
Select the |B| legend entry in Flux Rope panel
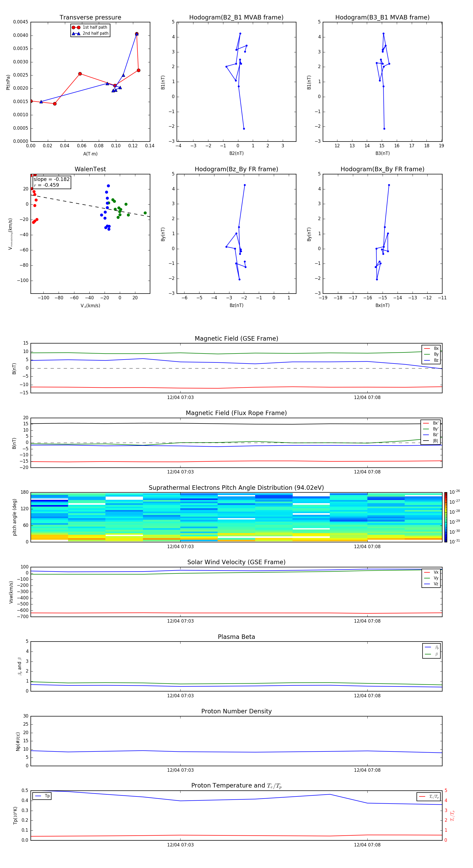[x=431, y=441]
